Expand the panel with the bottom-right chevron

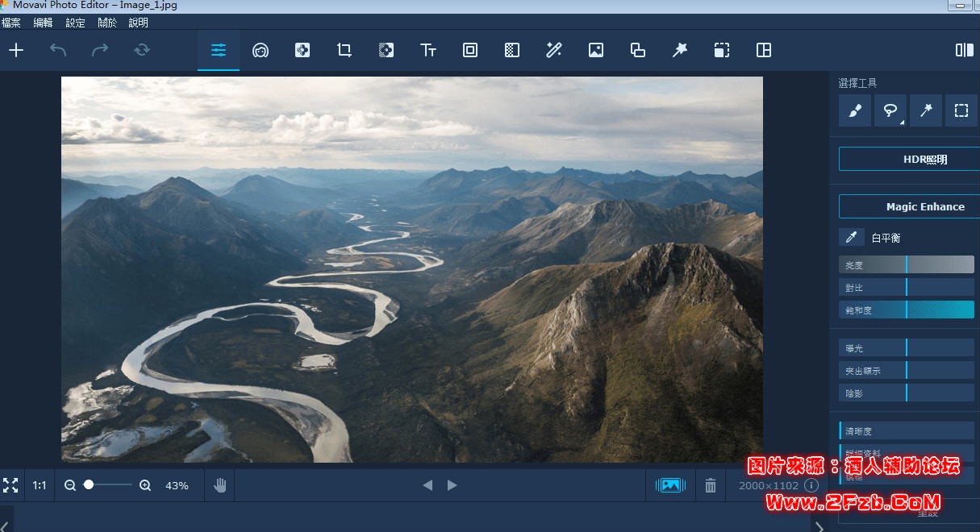coord(819,526)
